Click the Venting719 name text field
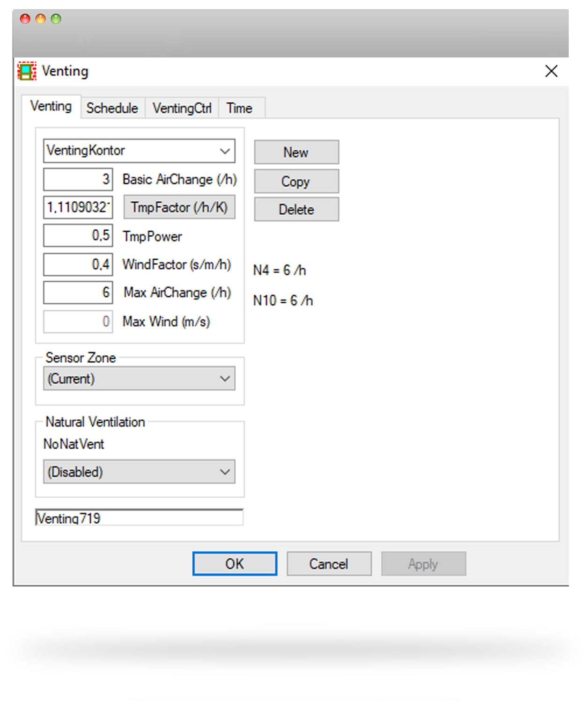 pyautogui.click(x=139, y=518)
